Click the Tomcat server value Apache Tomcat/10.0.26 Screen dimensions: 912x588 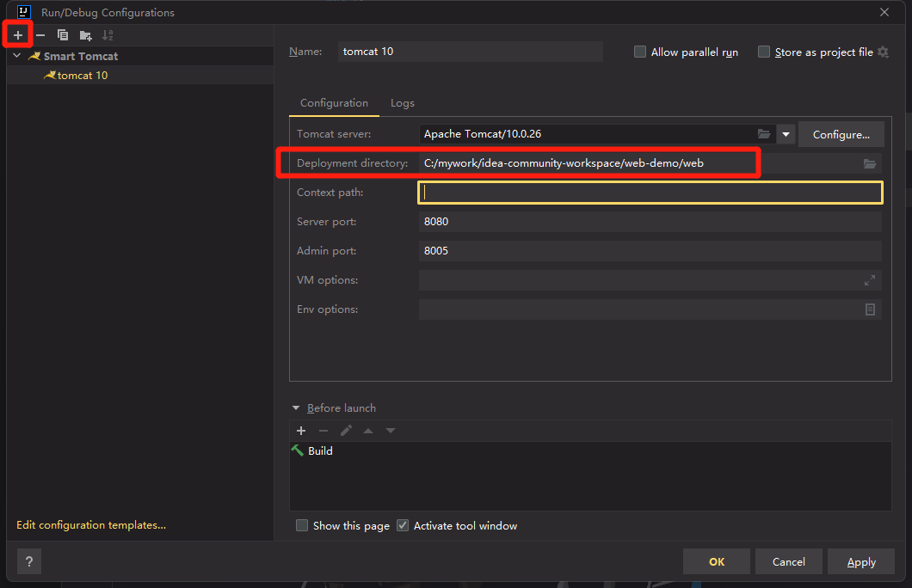tap(483, 133)
